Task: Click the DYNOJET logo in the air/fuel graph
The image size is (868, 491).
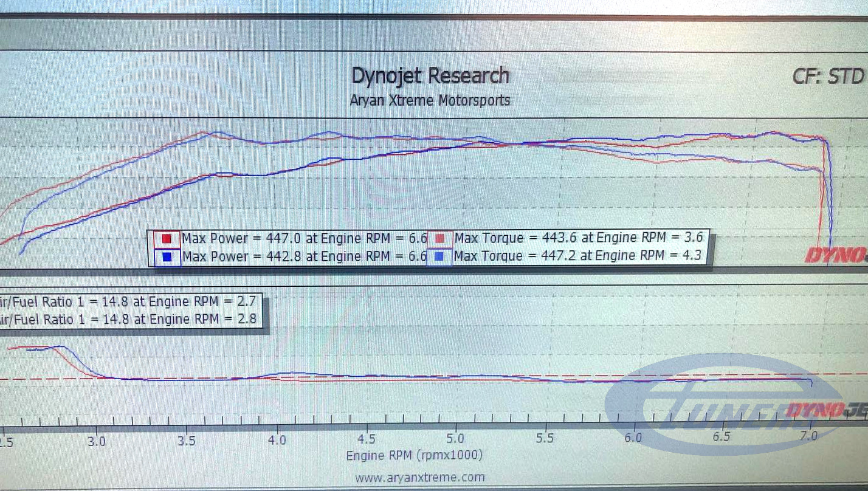Action: pos(827,411)
